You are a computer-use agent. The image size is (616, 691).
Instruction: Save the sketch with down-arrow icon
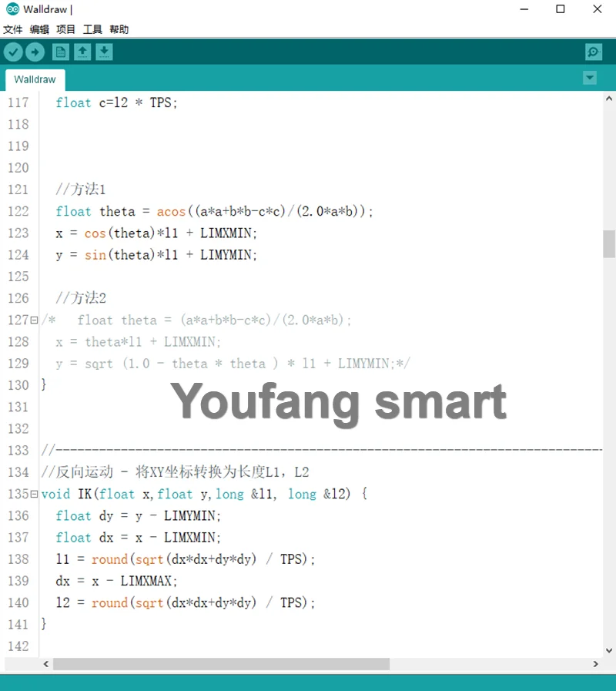104,52
